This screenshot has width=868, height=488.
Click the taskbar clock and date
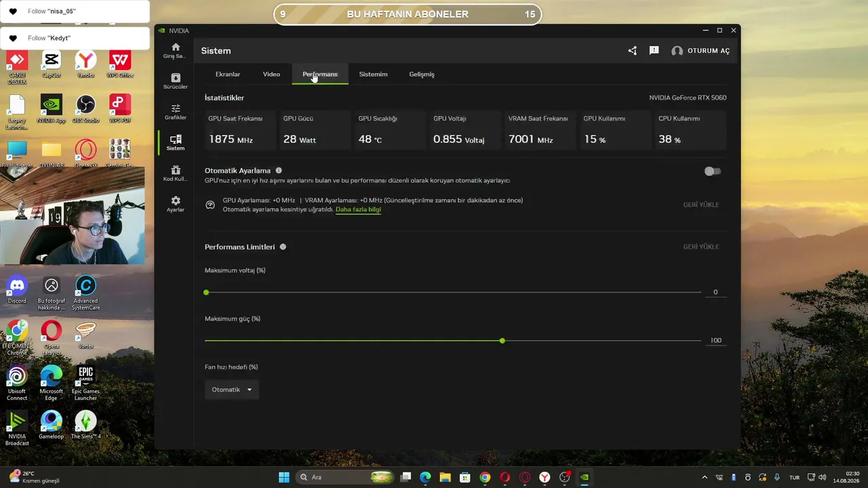(x=846, y=477)
